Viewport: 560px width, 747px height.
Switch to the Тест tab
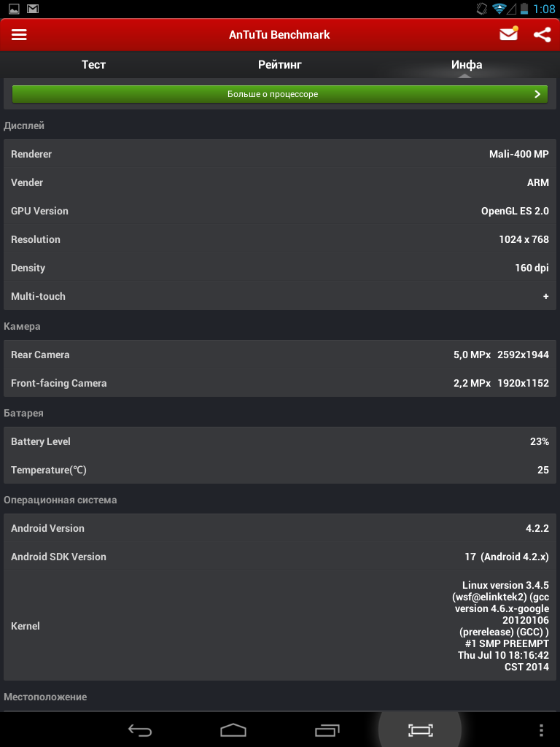pyautogui.click(x=93, y=64)
